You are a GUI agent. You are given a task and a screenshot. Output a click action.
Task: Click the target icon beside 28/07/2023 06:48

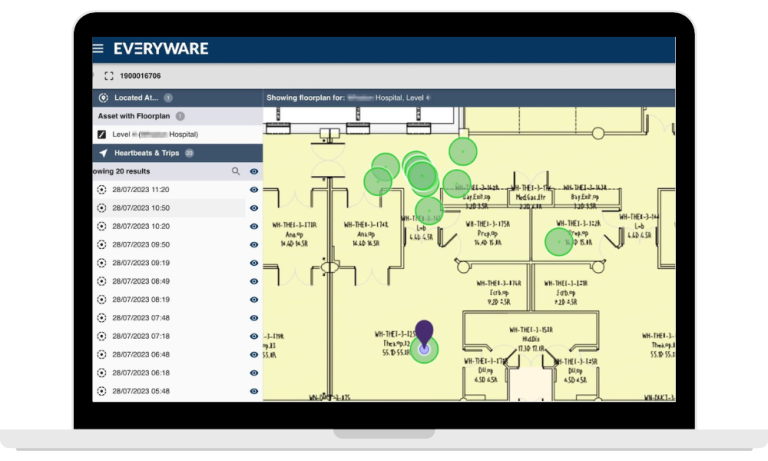pos(102,354)
